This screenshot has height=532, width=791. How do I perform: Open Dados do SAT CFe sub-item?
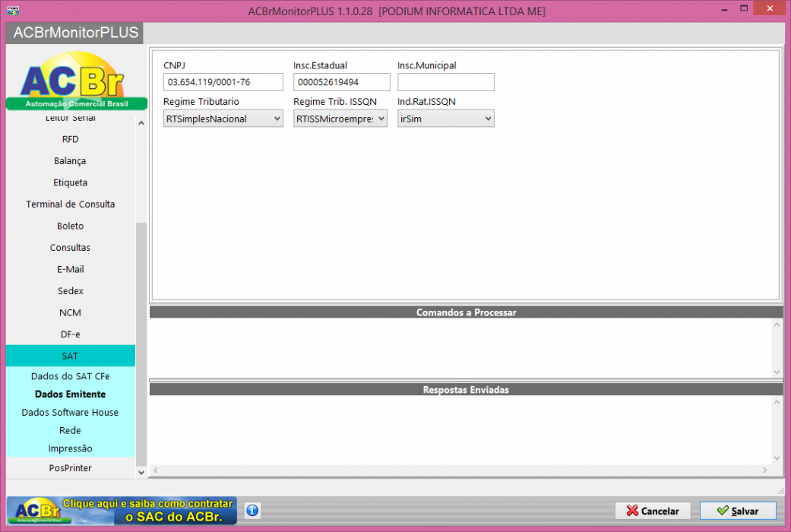(x=71, y=376)
